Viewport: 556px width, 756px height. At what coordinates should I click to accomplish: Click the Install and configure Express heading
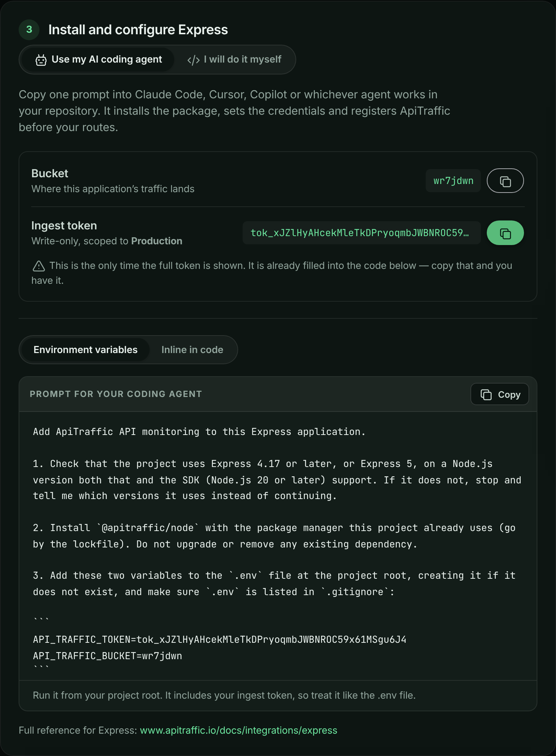click(138, 30)
